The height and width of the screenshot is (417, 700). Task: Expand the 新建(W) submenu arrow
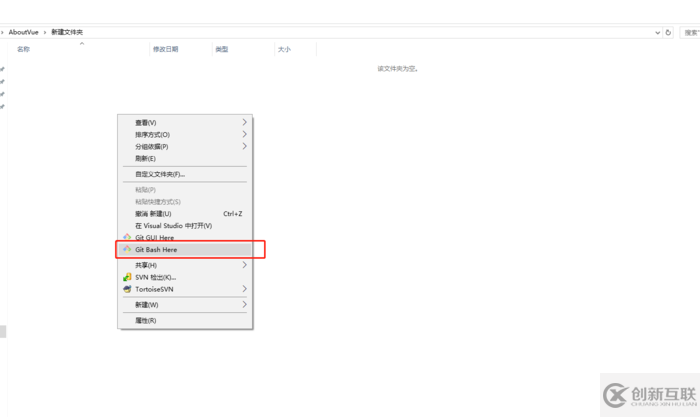click(245, 304)
